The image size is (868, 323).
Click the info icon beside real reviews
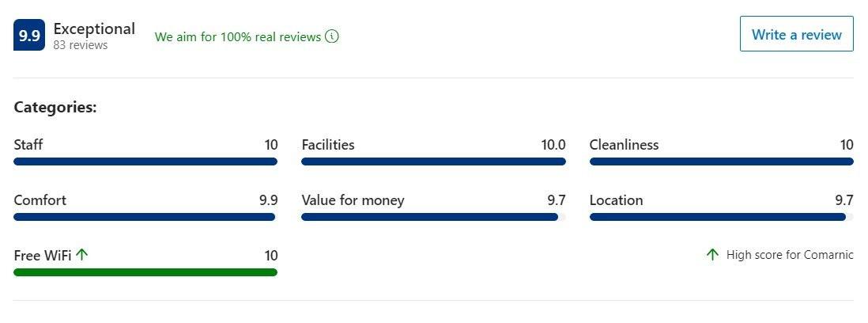[331, 36]
